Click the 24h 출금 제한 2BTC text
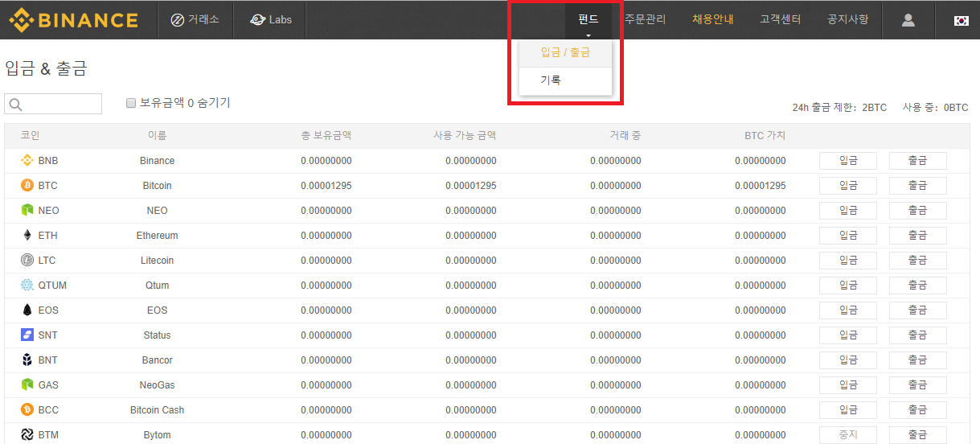The image size is (980, 444). [839, 108]
